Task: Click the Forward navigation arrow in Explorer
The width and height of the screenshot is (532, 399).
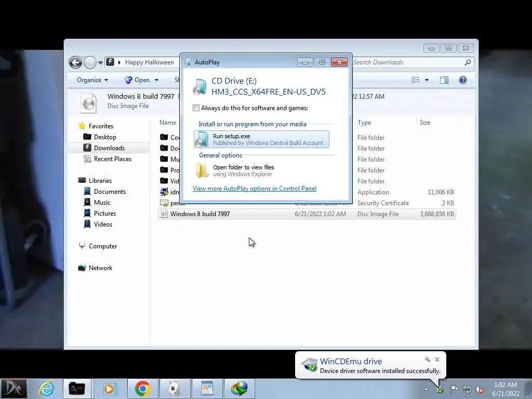Action: click(x=90, y=62)
